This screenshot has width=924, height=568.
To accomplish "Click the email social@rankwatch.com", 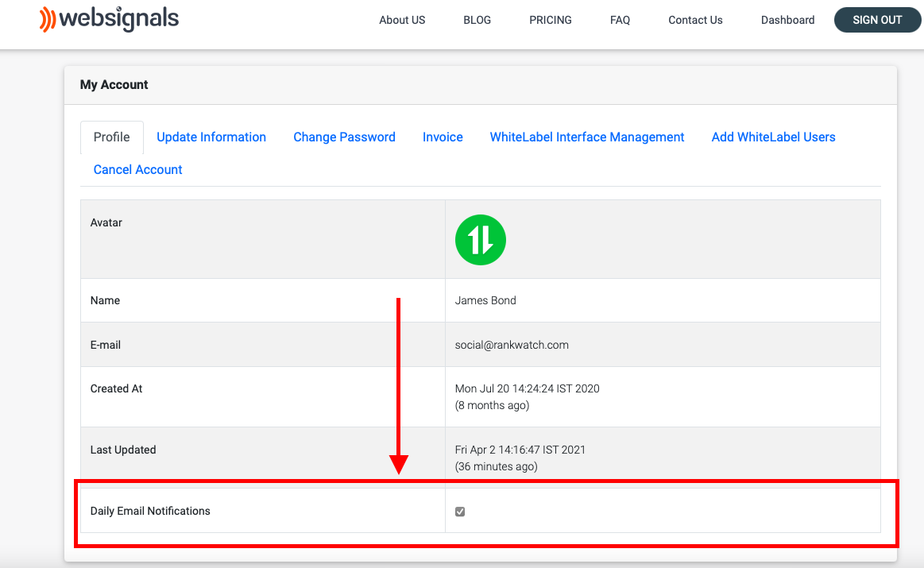I will coord(512,345).
